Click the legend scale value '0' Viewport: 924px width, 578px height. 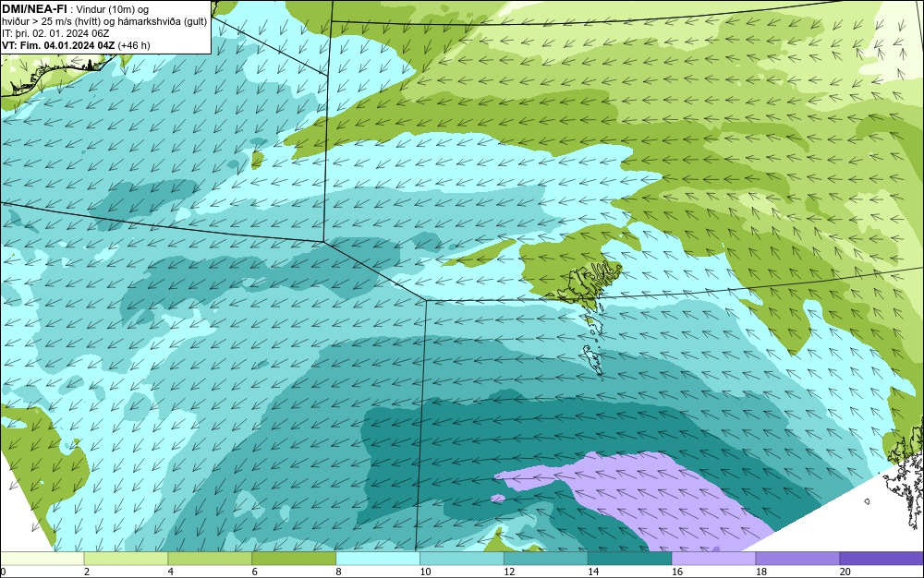pos(3,572)
